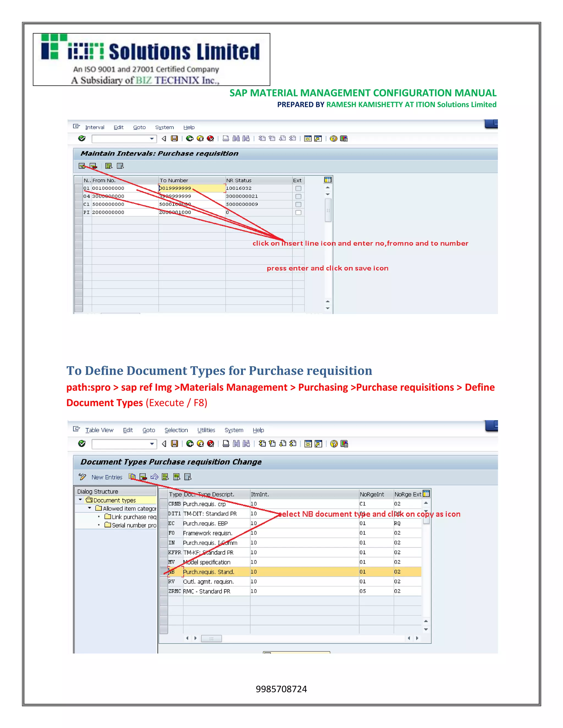Collapse the Document types tree node
Viewport: 563px width, 728px height.
[80, 500]
